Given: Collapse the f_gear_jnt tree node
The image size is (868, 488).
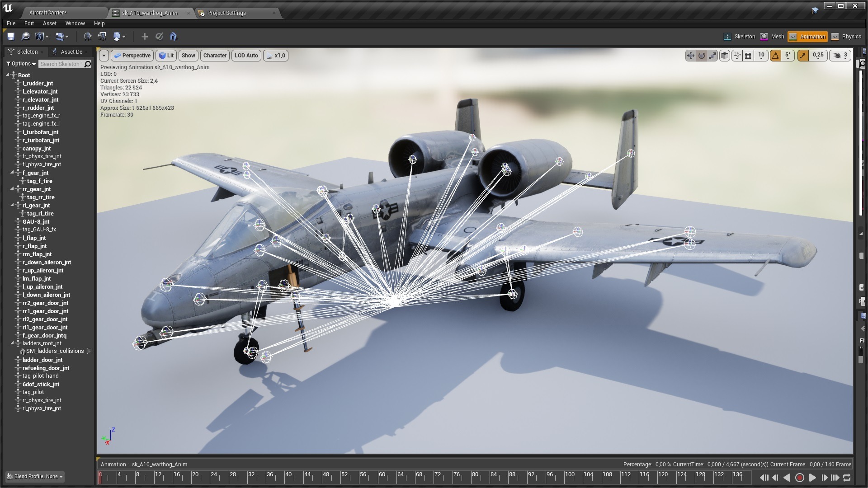Looking at the screenshot, I should [x=13, y=173].
